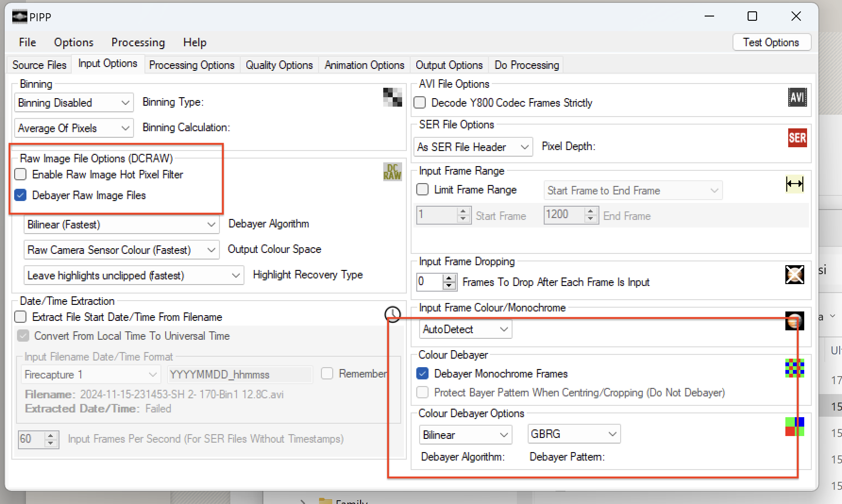Decrease Input Frames Per Second value
The height and width of the screenshot is (504, 842).
pyautogui.click(x=51, y=443)
